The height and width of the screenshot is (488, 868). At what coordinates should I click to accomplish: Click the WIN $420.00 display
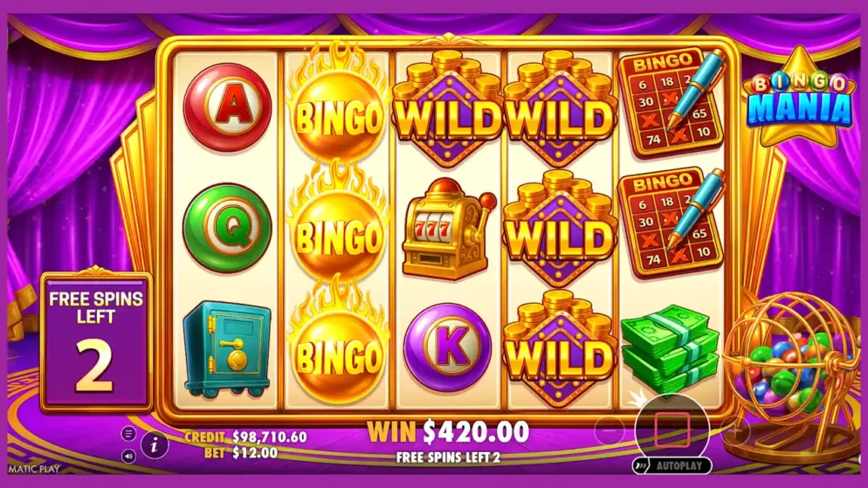448,432
